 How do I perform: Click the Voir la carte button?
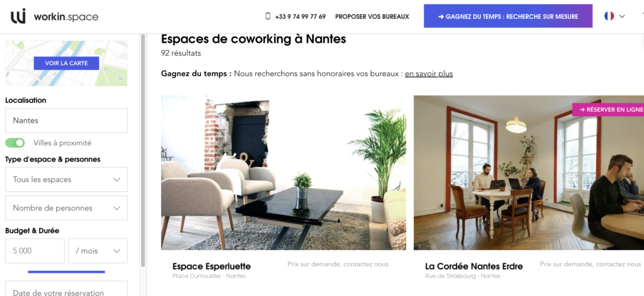67,63
